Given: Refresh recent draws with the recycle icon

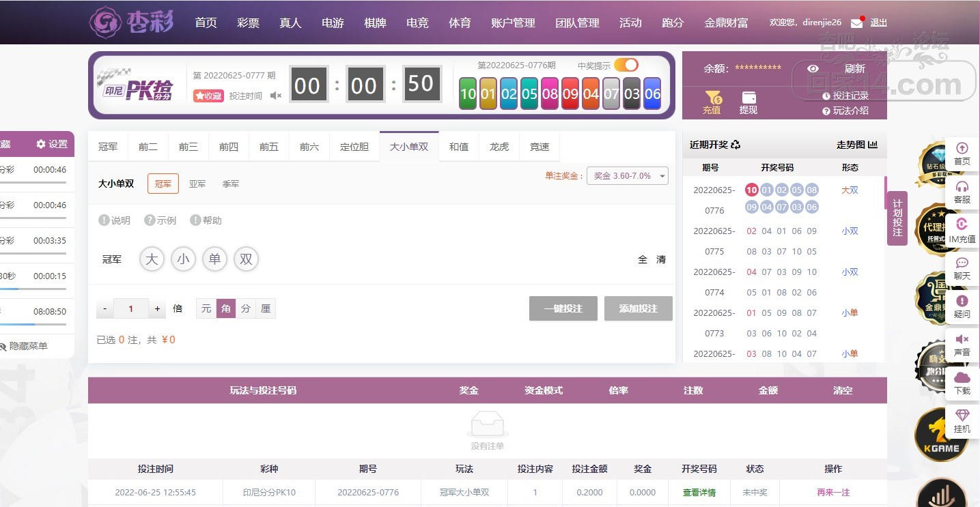Looking at the screenshot, I should 736,145.
